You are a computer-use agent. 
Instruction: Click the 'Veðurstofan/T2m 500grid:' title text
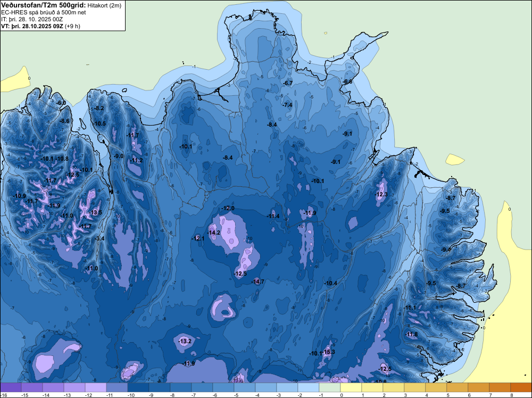44,5
